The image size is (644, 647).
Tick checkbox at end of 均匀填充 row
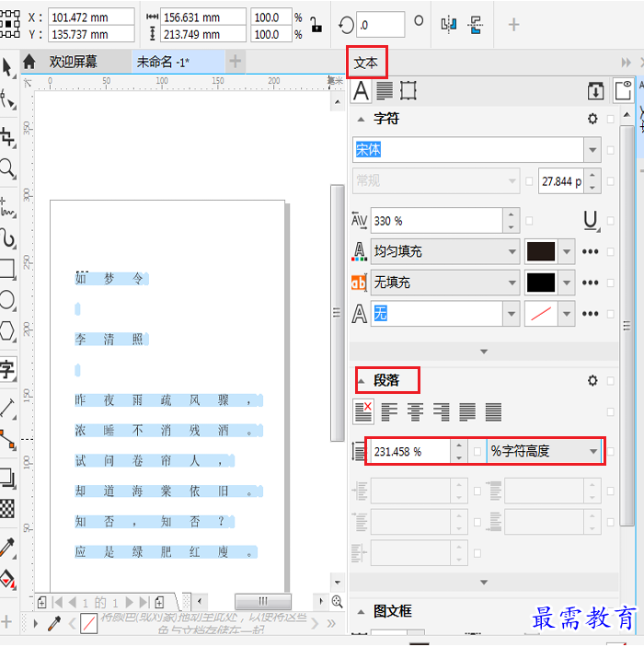pyautogui.click(x=611, y=251)
